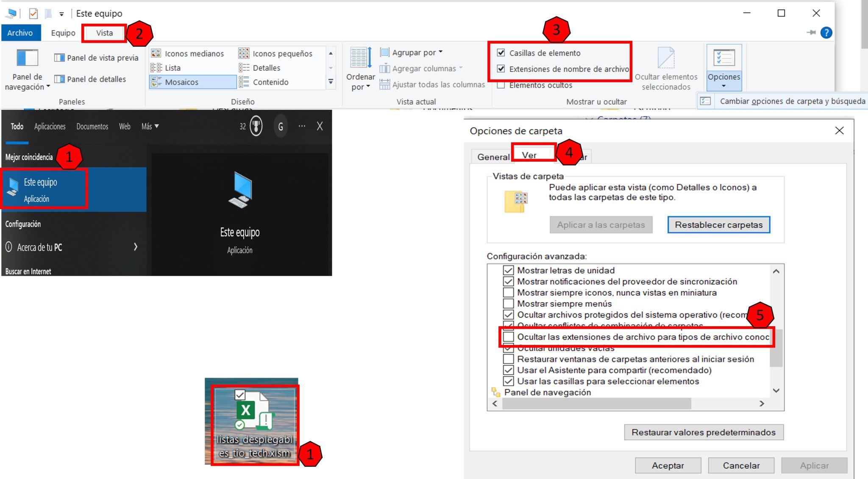The width and height of the screenshot is (868, 479).
Task: Choose Iconos medianos layout
Action: 188,53
